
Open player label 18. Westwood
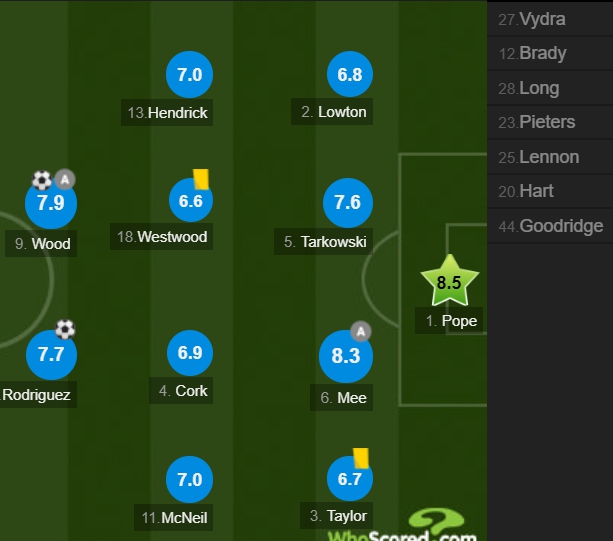(161, 236)
